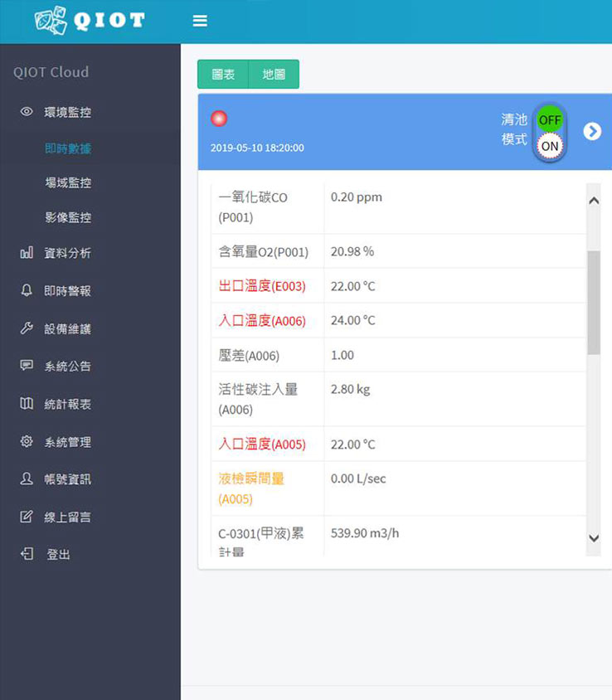
Task: Switch 清池模式 to ON
Action: (549, 146)
